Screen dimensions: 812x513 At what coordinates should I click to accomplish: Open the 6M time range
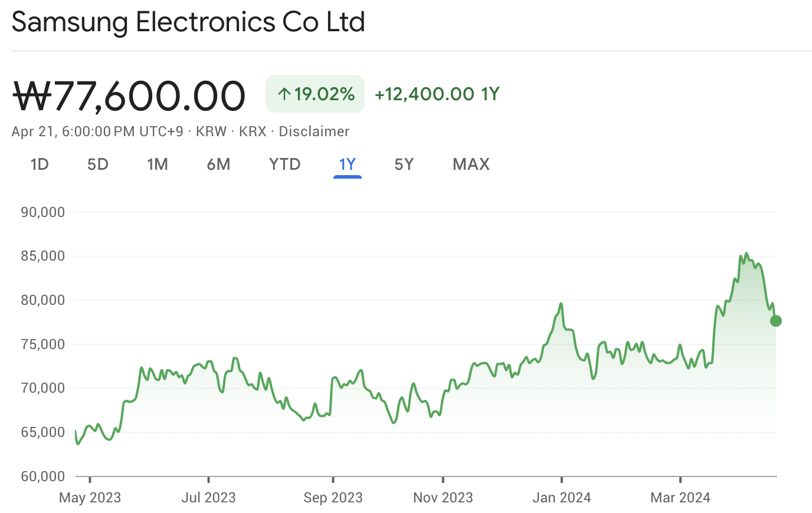218,165
